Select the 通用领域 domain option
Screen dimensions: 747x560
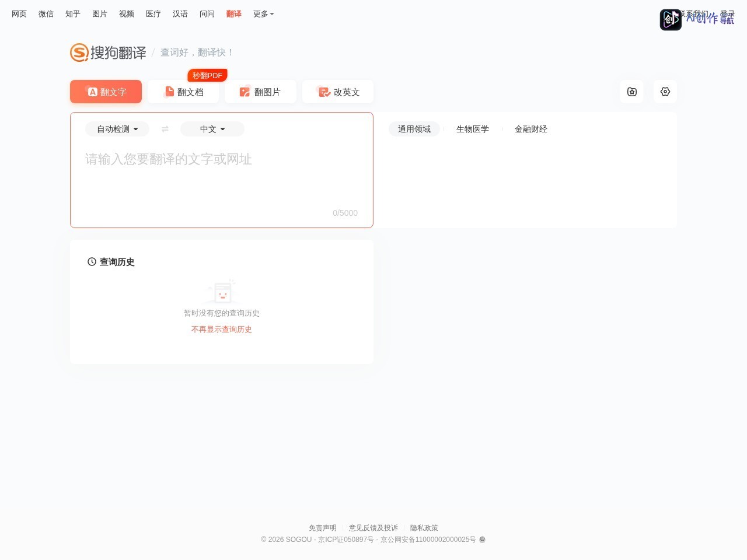414,129
